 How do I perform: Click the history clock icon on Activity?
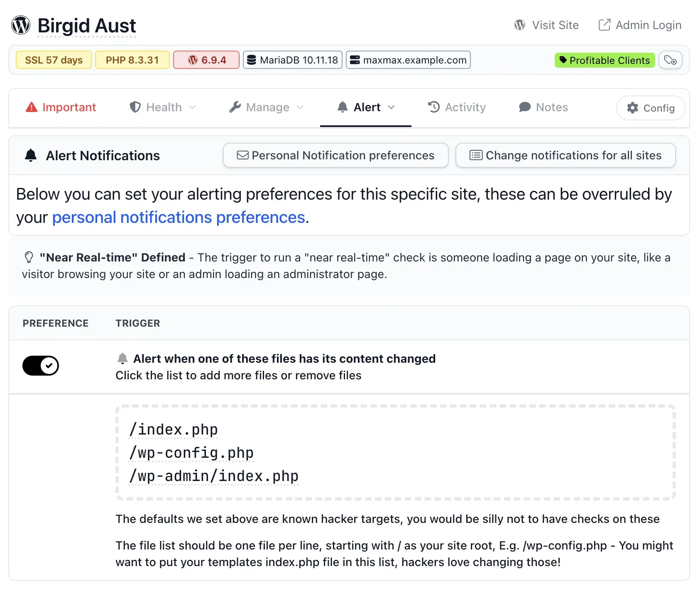tap(434, 107)
